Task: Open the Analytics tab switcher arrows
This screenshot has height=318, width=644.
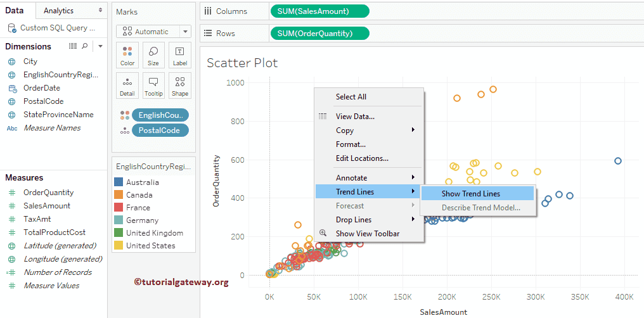Action: coord(101,10)
